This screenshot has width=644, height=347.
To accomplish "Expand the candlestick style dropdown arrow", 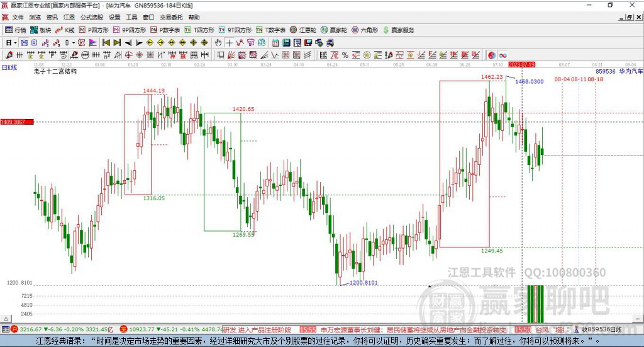I will coord(74,43).
